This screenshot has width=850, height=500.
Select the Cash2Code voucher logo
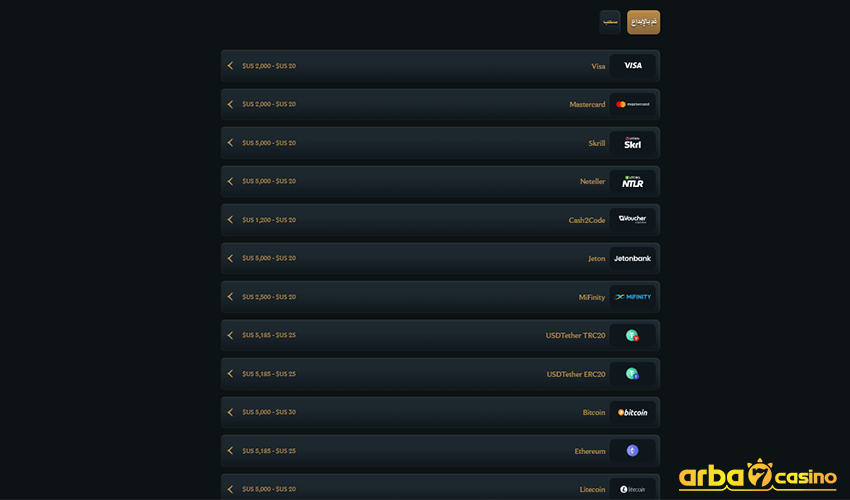point(632,220)
